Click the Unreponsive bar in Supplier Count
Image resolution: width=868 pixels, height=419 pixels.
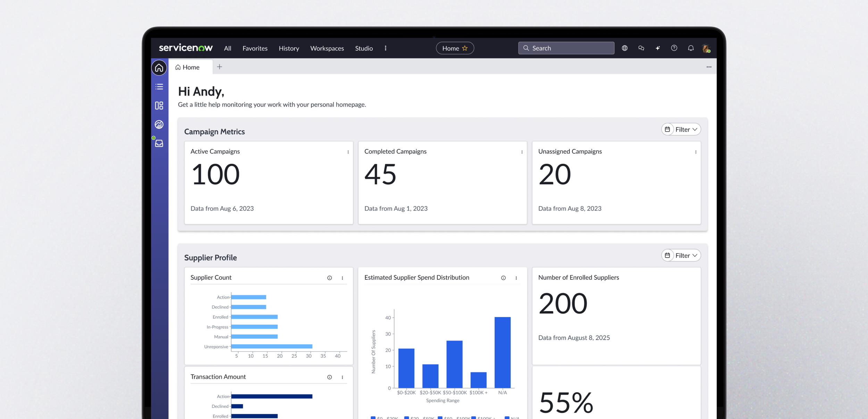272,346
